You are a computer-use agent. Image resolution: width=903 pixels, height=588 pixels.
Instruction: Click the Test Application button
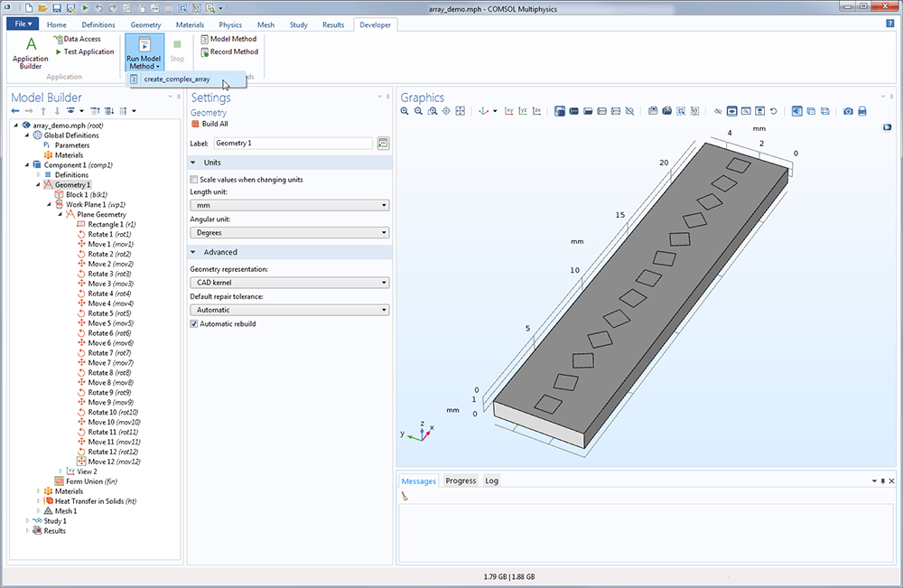coord(88,52)
